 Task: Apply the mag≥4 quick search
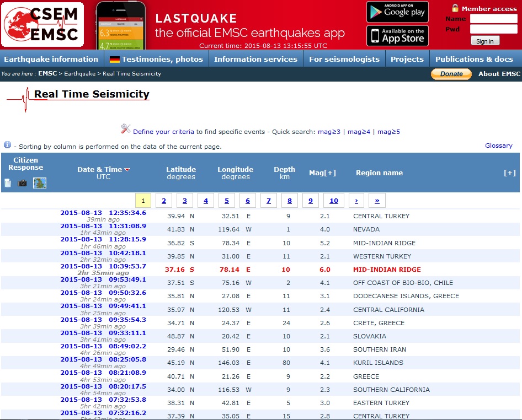tap(359, 132)
